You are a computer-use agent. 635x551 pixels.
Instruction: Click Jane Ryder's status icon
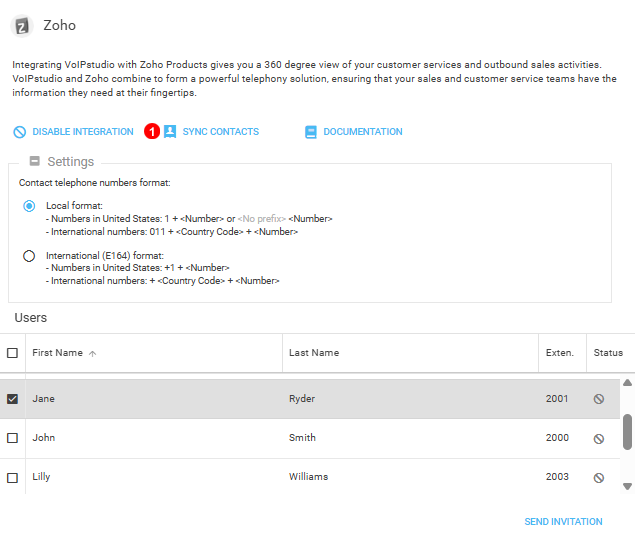(x=598, y=399)
